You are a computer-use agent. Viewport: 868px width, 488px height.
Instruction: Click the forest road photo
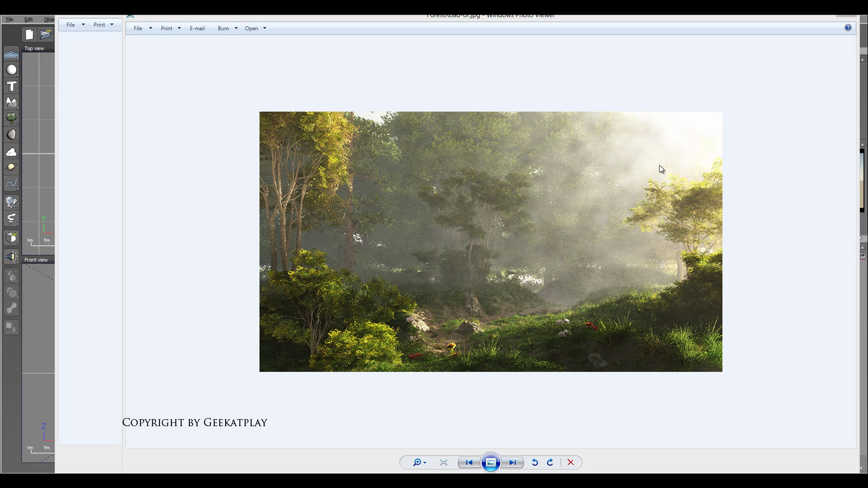coord(491,242)
